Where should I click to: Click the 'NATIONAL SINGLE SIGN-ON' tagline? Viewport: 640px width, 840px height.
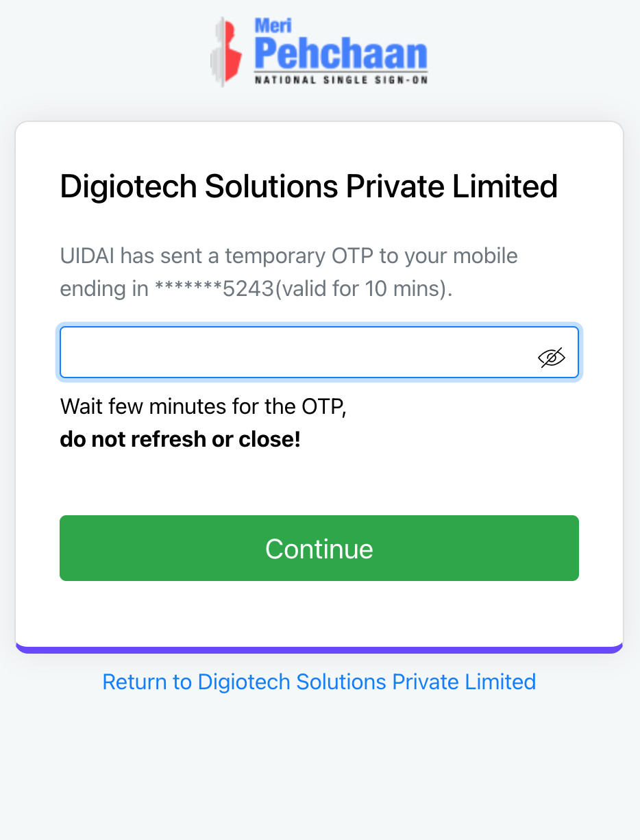click(x=341, y=77)
